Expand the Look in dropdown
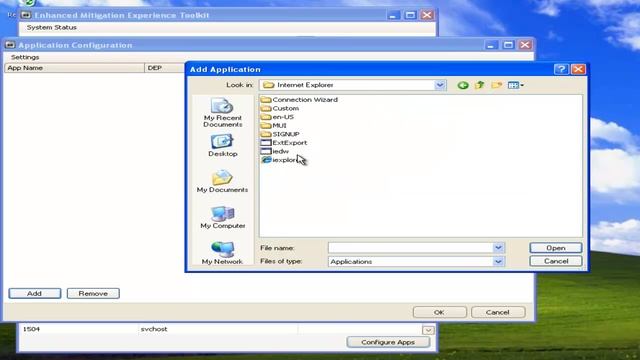This screenshot has height=360, width=640. point(440,85)
